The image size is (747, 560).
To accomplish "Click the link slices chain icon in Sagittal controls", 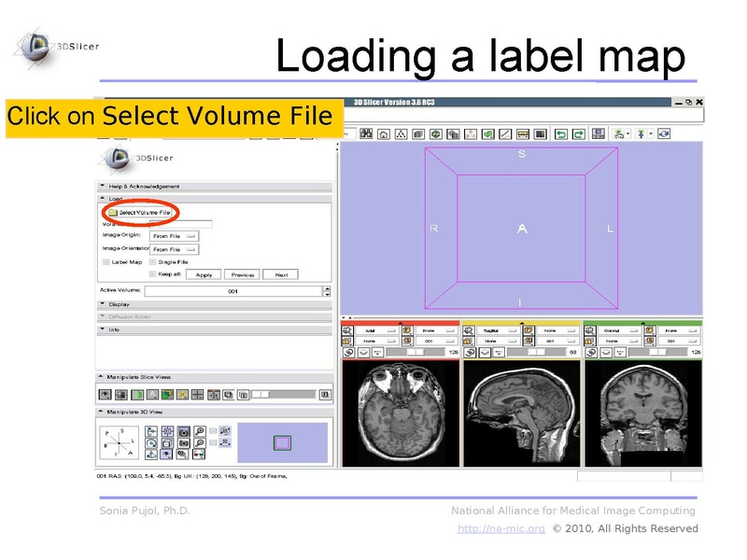I will (468, 351).
